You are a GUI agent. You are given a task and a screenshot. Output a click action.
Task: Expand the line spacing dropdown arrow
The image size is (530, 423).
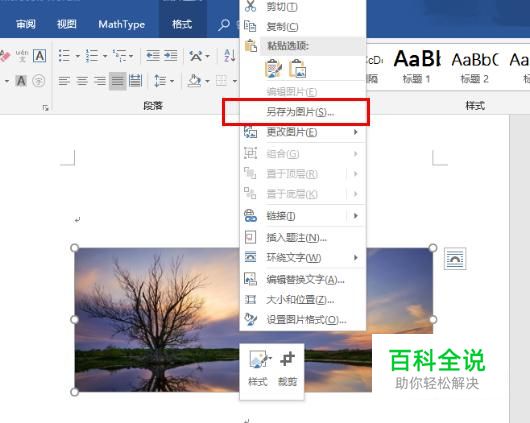point(172,81)
